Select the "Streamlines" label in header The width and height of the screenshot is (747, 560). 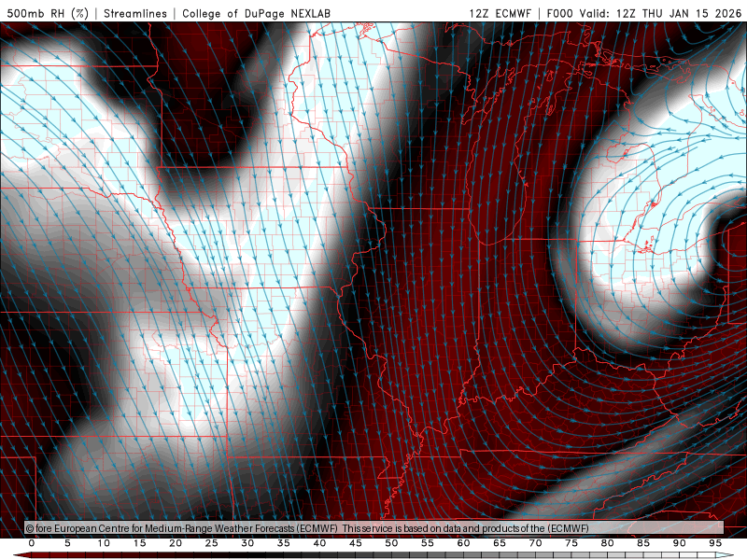click(135, 13)
